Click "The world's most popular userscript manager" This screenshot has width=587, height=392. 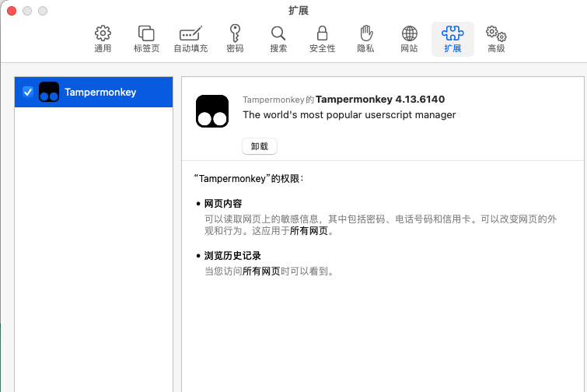pyautogui.click(x=349, y=114)
